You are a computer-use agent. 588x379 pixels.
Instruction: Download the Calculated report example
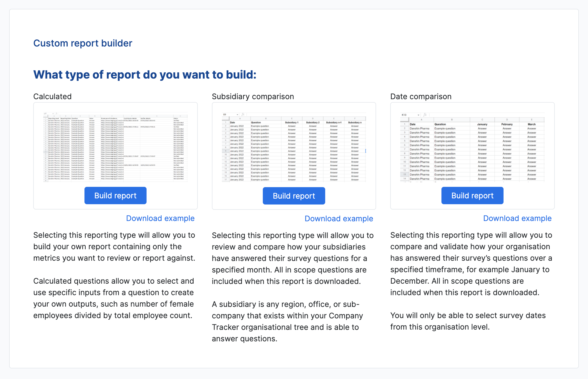click(x=160, y=218)
